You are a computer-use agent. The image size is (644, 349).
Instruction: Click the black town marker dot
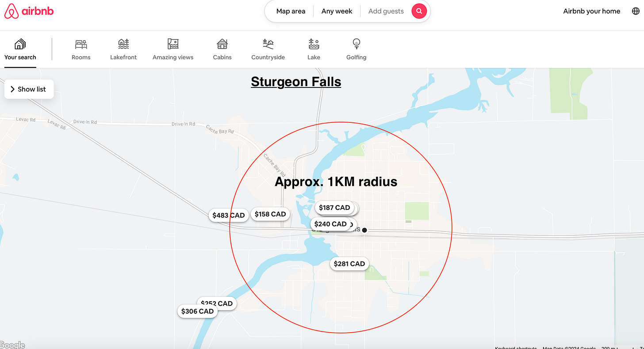(364, 230)
